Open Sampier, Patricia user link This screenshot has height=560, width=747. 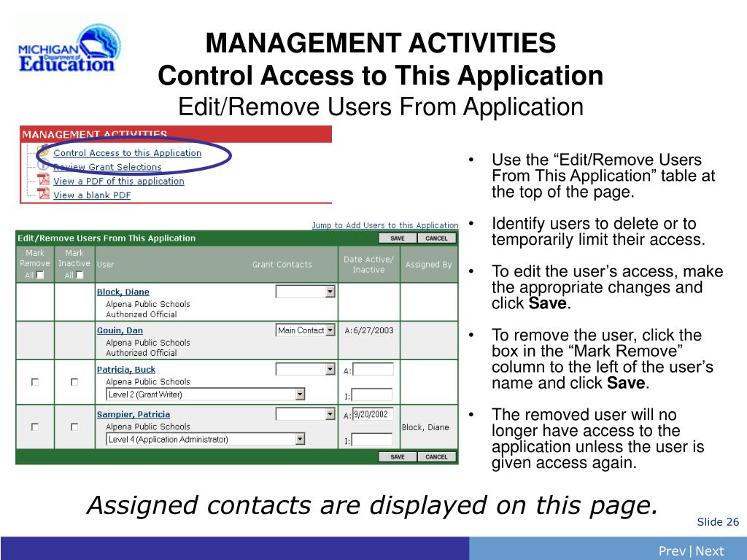point(133,414)
